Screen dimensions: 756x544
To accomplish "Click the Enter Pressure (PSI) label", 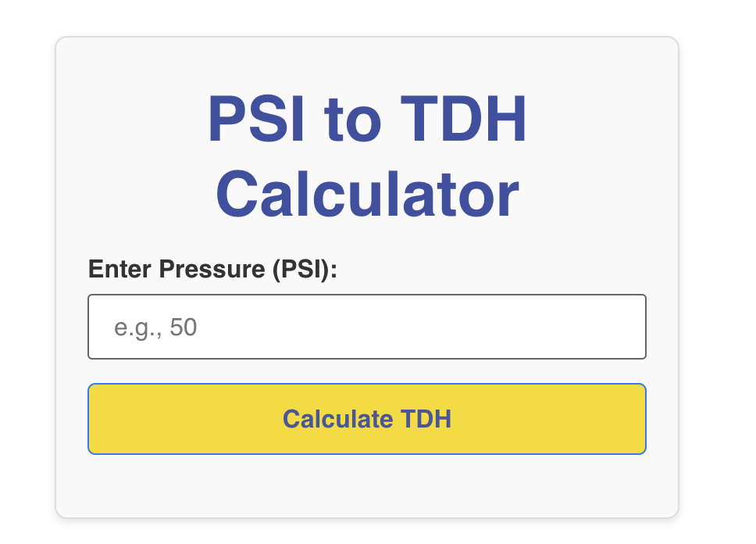I will point(212,270).
